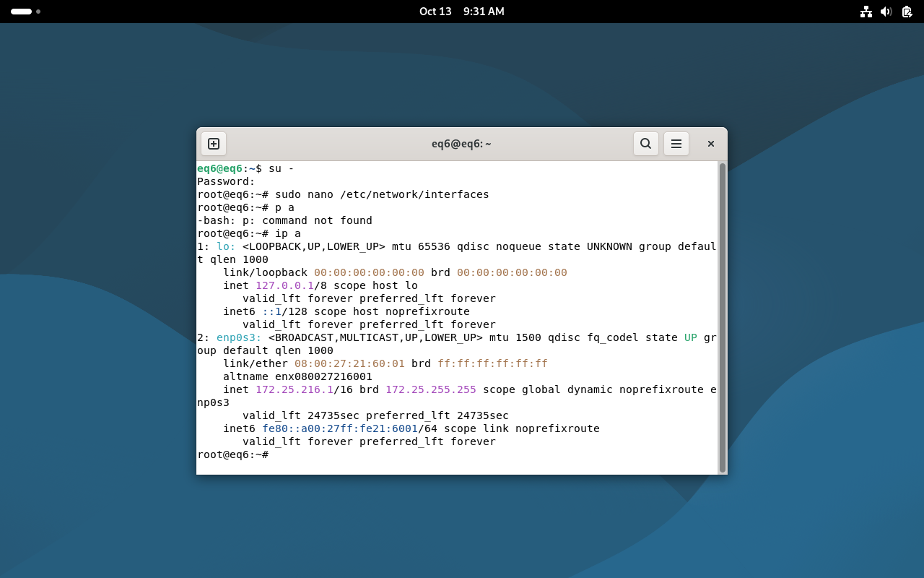Click the UNKNOWN state text
The image size is (924, 578).
(609, 246)
